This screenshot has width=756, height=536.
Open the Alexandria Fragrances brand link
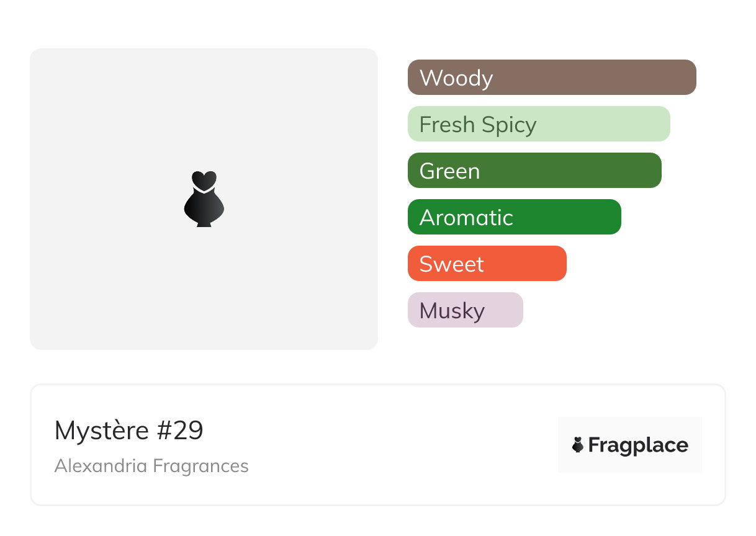(x=151, y=466)
